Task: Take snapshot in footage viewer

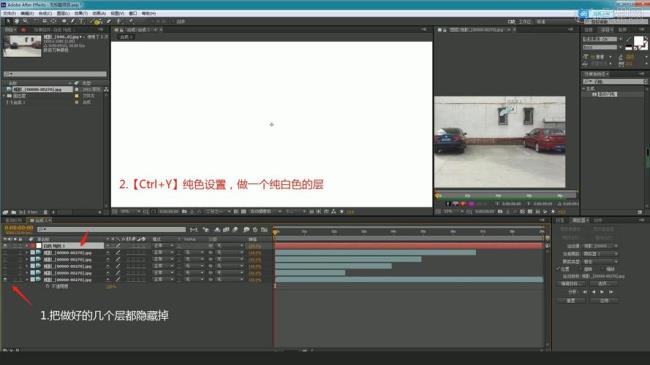Action: tap(500, 212)
